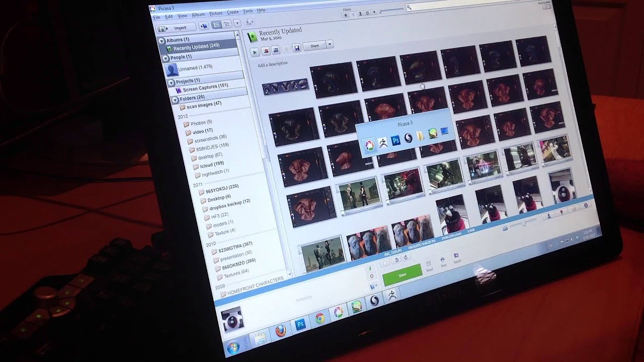
Task: Click the green Share button at bottom
Action: click(x=403, y=275)
